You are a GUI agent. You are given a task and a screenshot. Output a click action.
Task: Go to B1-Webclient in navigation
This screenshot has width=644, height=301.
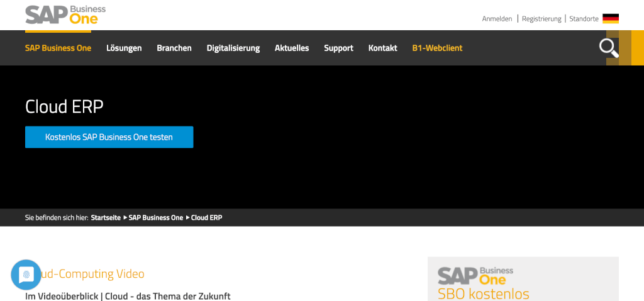438,48
